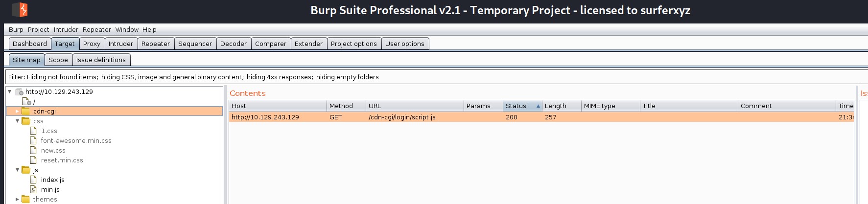Expand the themes folder arrow
868x204 pixels.
coord(18,200)
